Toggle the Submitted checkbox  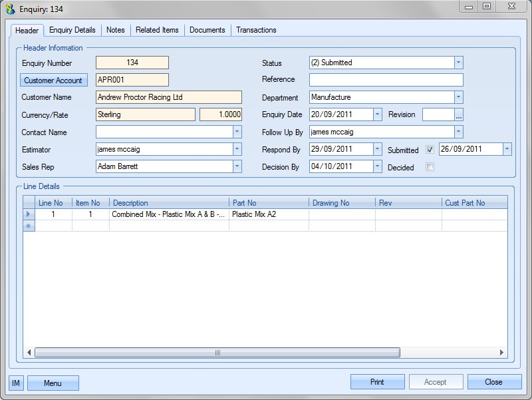(x=430, y=150)
